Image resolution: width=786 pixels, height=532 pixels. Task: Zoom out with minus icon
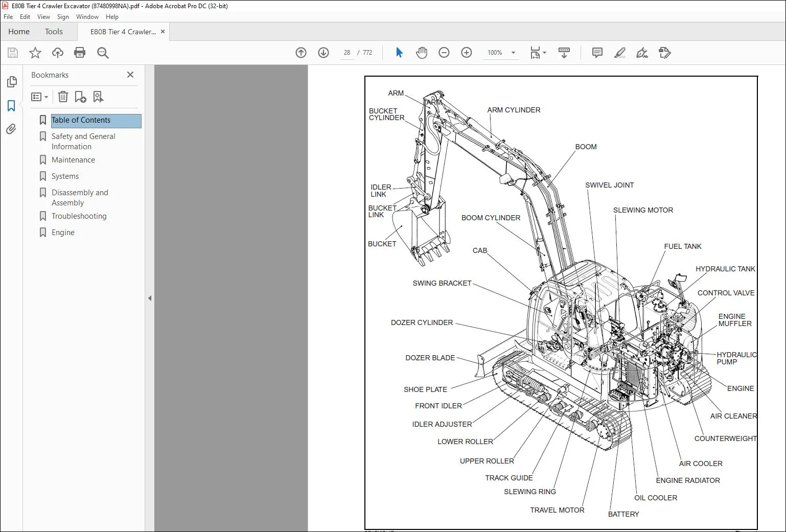tap(444, 53)
